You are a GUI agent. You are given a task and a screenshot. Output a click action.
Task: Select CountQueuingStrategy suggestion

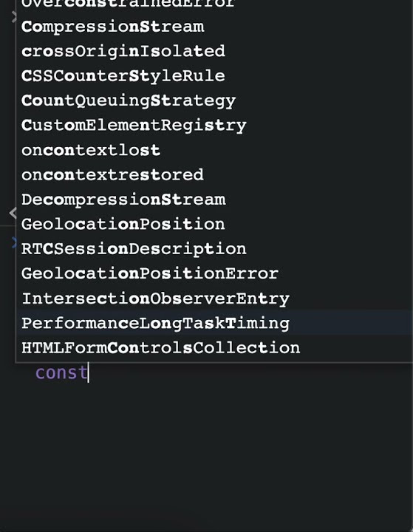pos(214,100)
